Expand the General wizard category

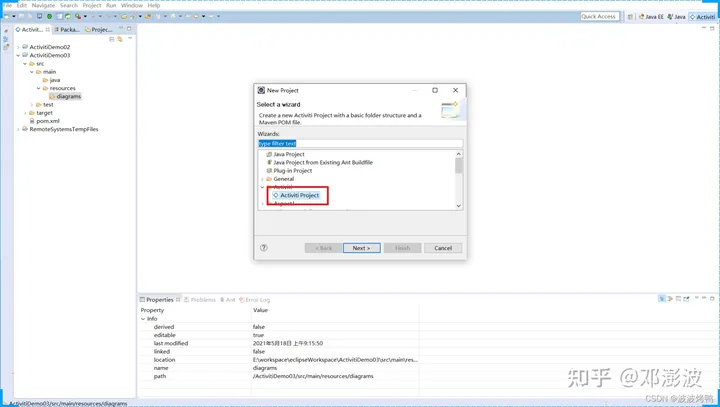pos(262,179)
